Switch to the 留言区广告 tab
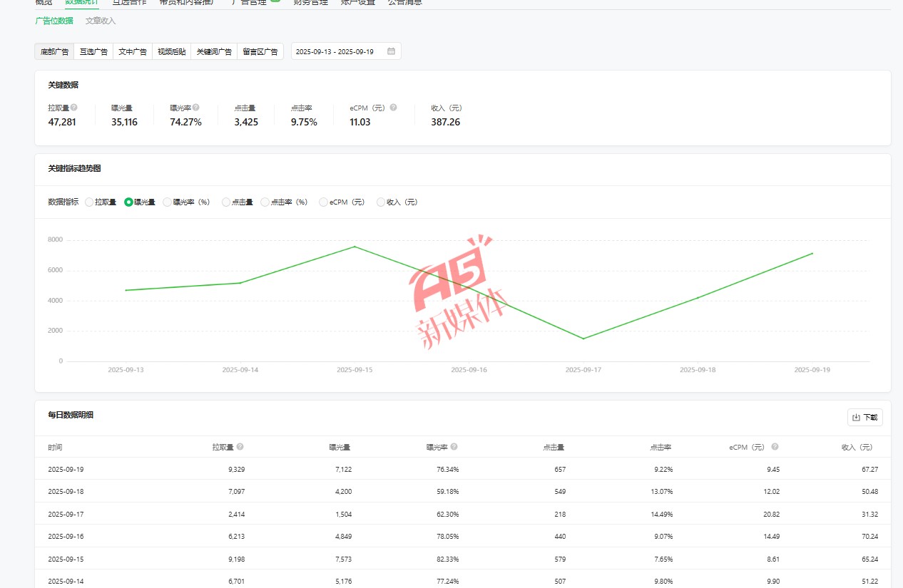903x588 pixels. [x=260, y=51]
